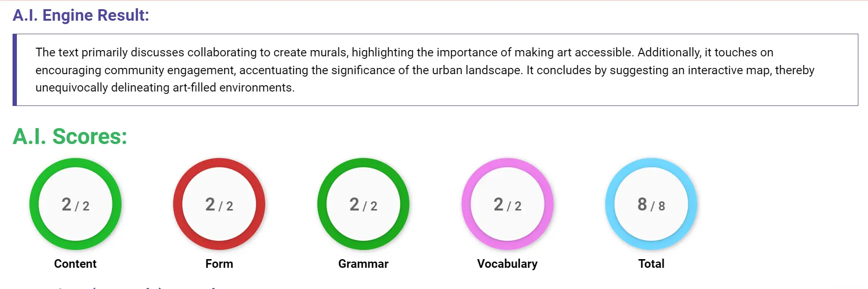Select the pink Vocabulary score badge
868x289 pixels.
[x=508, y=204]
